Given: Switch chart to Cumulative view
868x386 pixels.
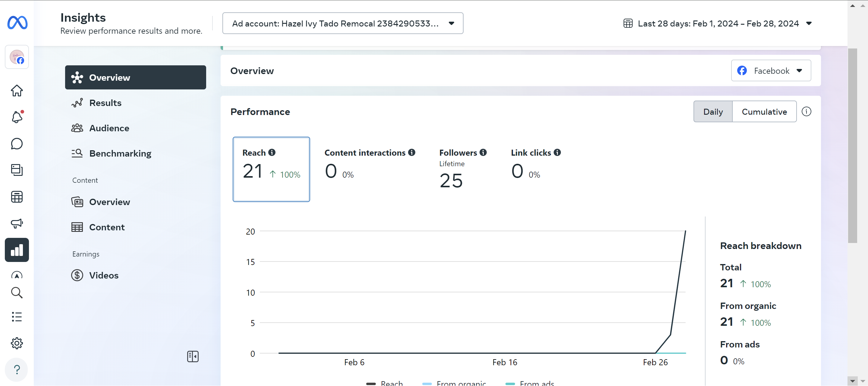Looking at the screenshot, I should [764, 112].
